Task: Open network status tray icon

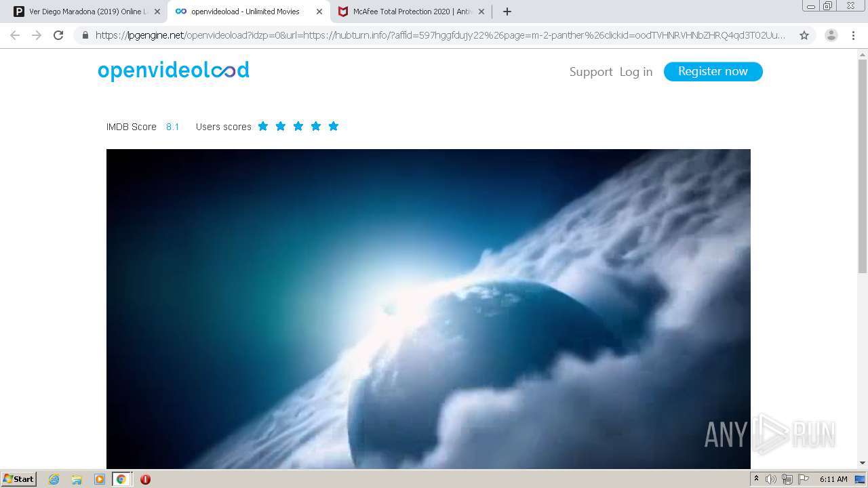Action: click(787, 479)
